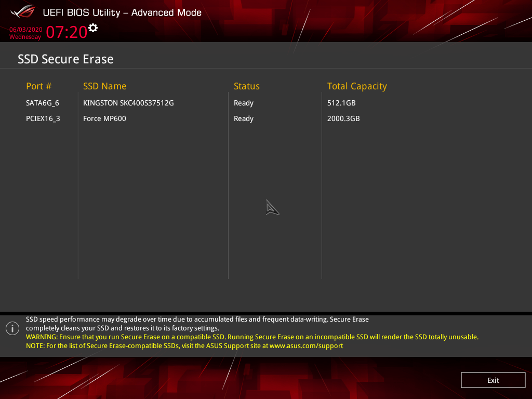The image size is (532, 399).
Task: Click the PCIEX16_3 port label
Action: 43,118
